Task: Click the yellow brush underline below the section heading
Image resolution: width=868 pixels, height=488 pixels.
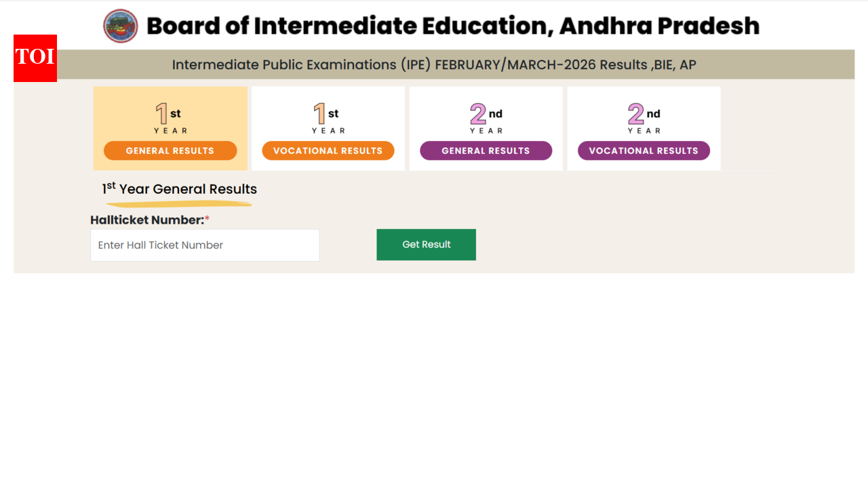Action: 179,203
